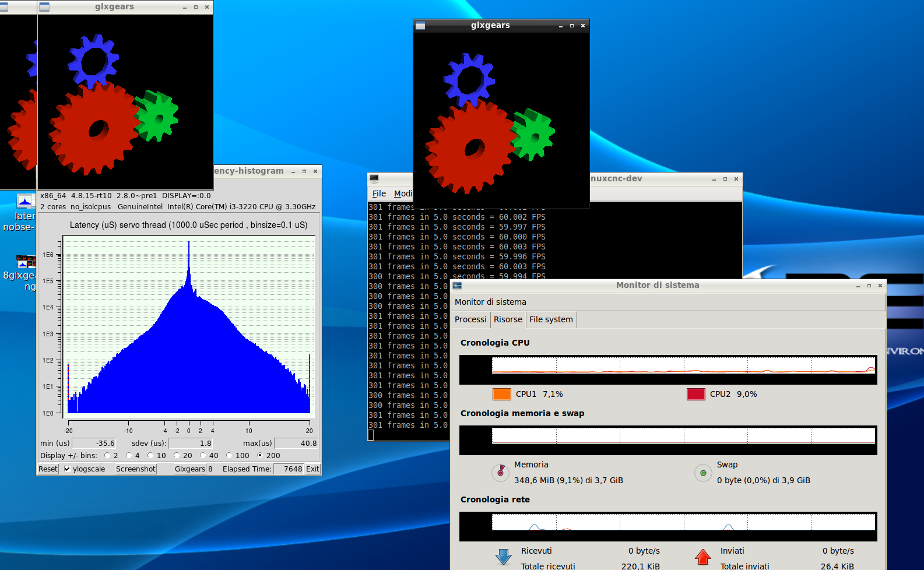Screen dimensions: 924x570
Task: Click the Ricevuti blue down arrow icon
Action: click(x=503, y=557)
